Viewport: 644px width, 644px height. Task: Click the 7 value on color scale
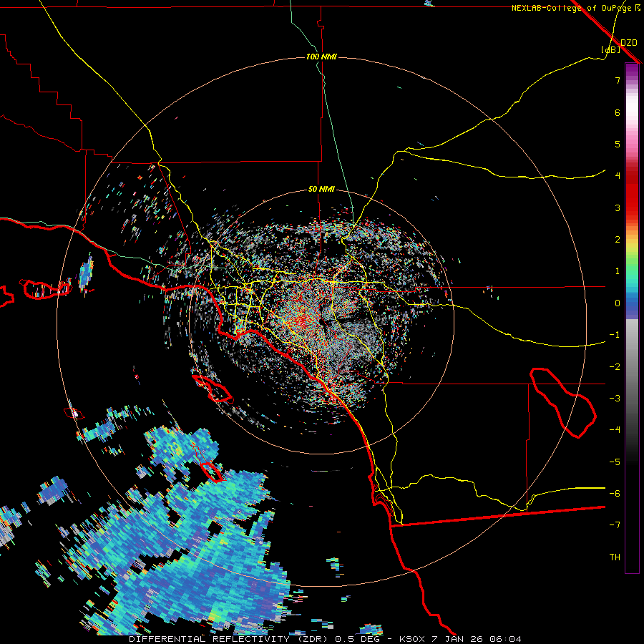tap(618, 80)
